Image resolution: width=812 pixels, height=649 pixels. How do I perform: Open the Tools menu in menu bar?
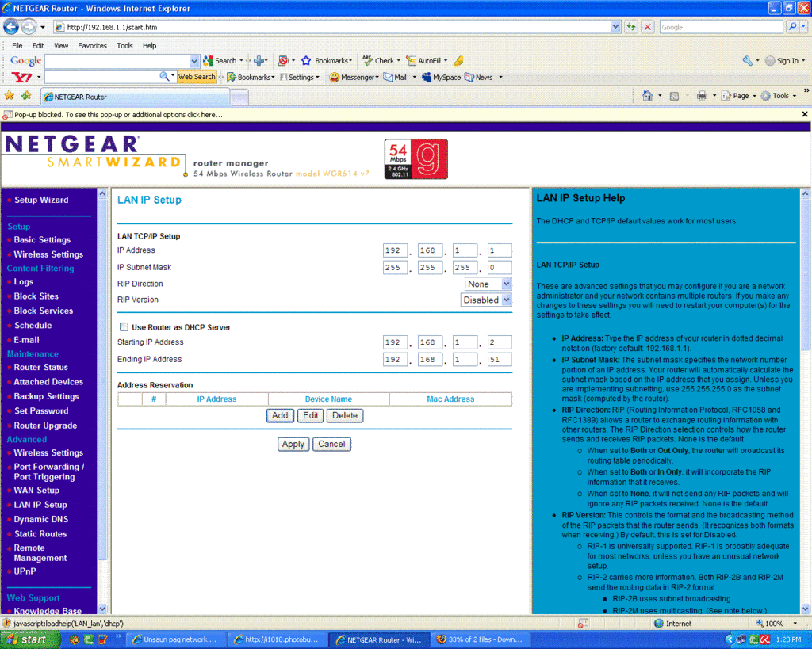[x=124, y=45]
